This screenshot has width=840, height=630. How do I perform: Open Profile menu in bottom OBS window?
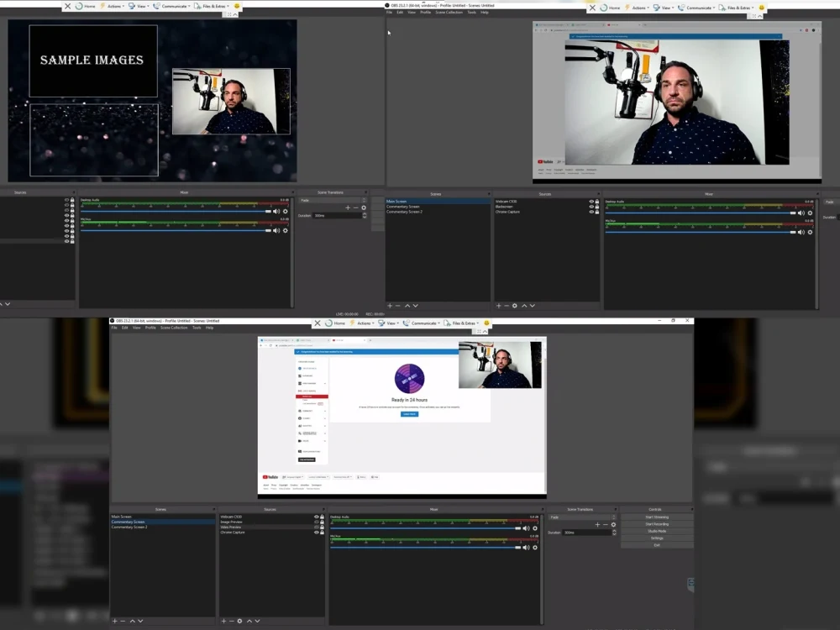pyautogui.click(x=150, y=328)
